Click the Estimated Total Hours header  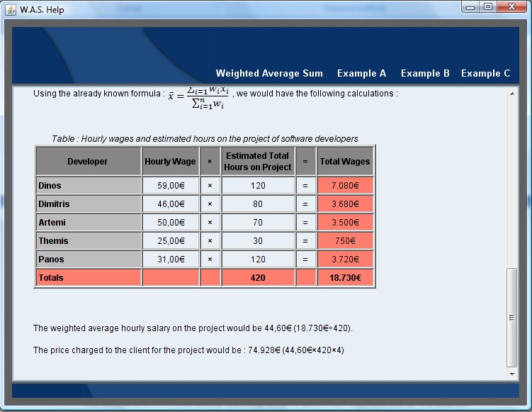[258, 162]
